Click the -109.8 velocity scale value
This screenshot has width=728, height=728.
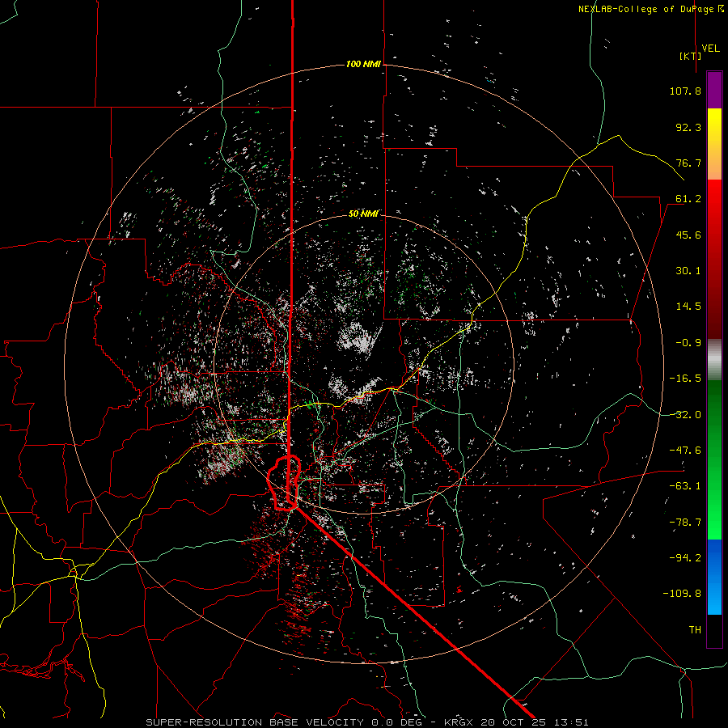pos(683,594)
